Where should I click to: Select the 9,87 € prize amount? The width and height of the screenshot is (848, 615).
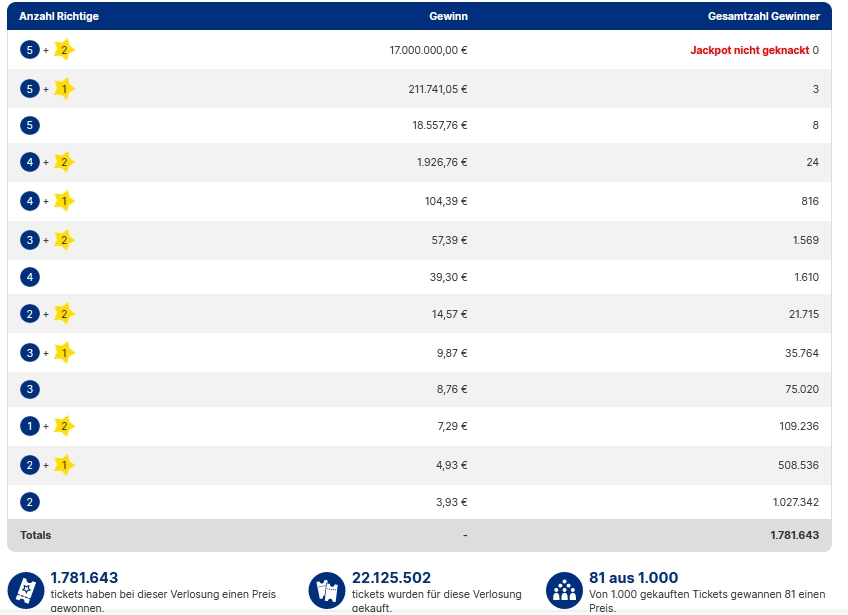(x=452, y=353)
